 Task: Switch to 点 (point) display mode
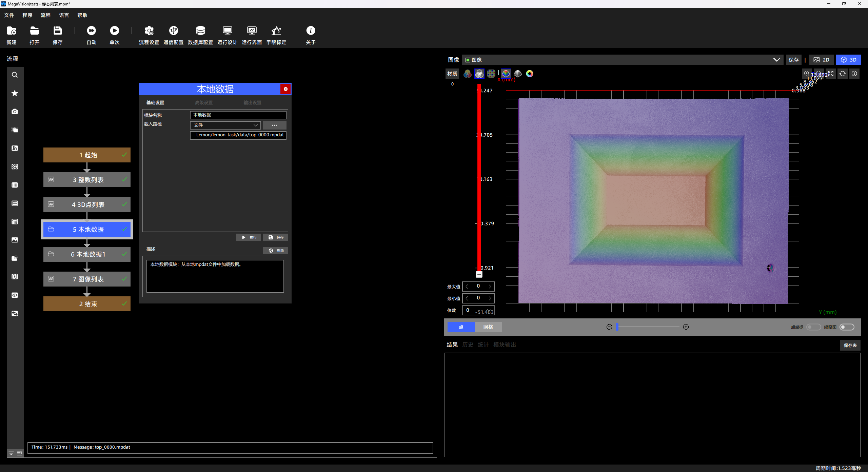point(461,327)
